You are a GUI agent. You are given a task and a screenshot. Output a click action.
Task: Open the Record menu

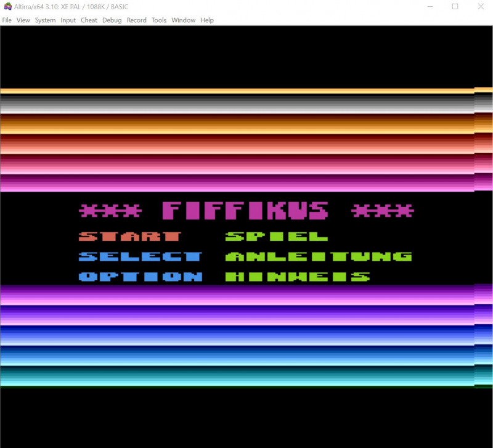[x=136, y=20]
